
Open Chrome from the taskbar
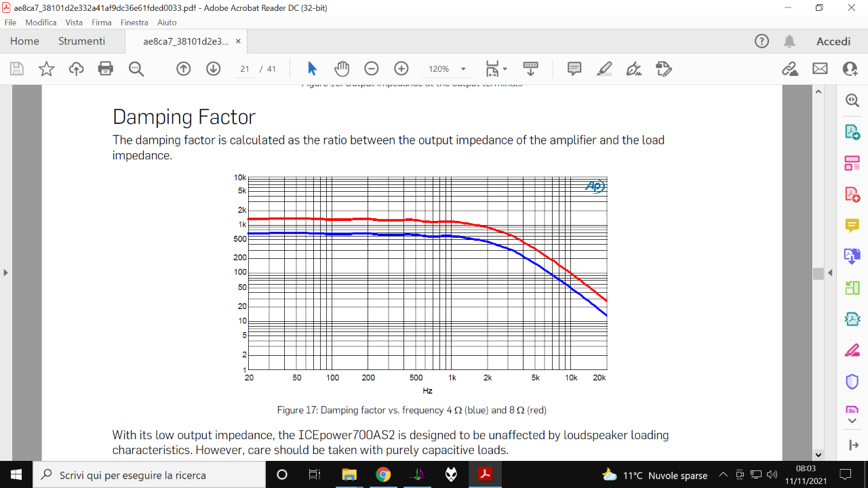point(383,474)
